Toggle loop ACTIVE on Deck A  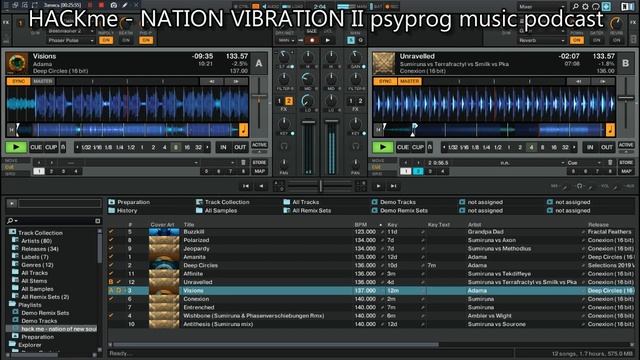[259, 145]
